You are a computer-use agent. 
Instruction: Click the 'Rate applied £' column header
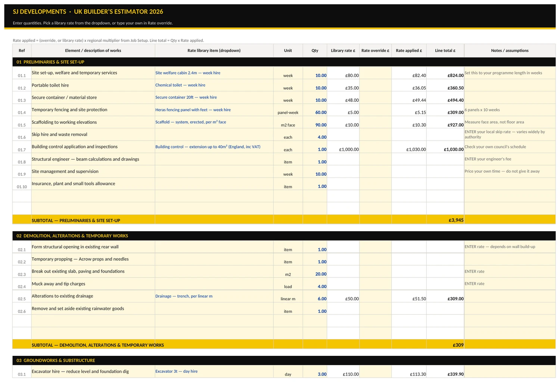pos(409,51)
